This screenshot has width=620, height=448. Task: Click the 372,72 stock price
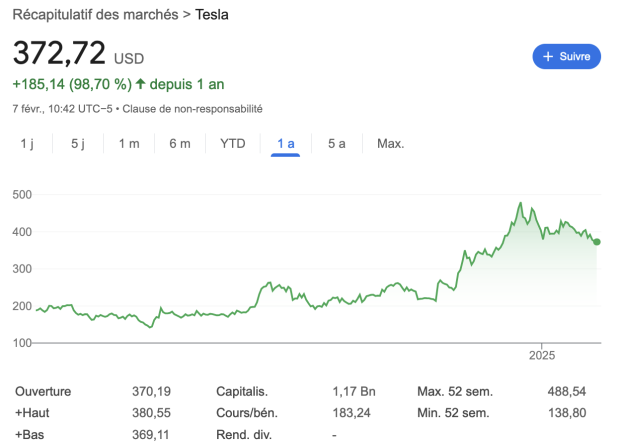[x=59, y=54]
